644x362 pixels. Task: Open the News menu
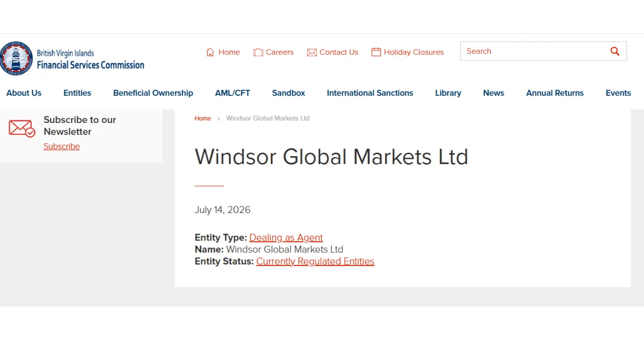coord(494,93)
